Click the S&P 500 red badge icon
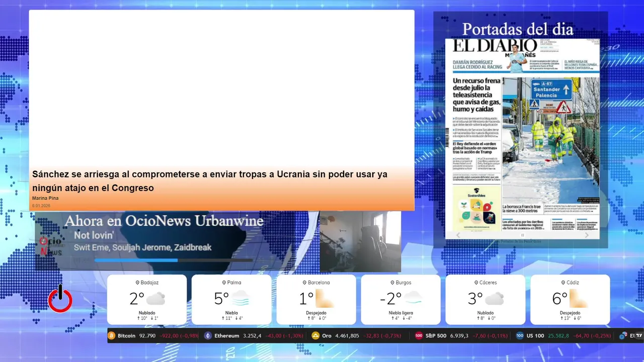 (419, 335)
